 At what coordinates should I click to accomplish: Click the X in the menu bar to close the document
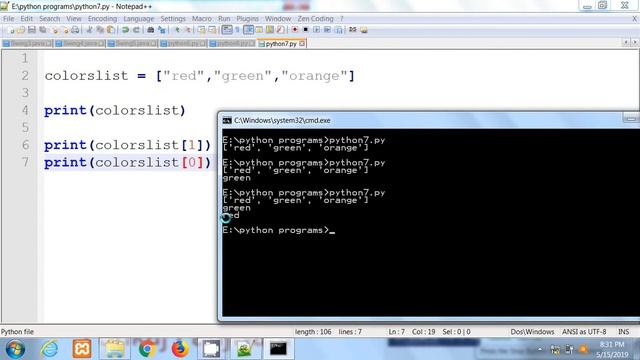pyautogui.click(x=635, y=19)
